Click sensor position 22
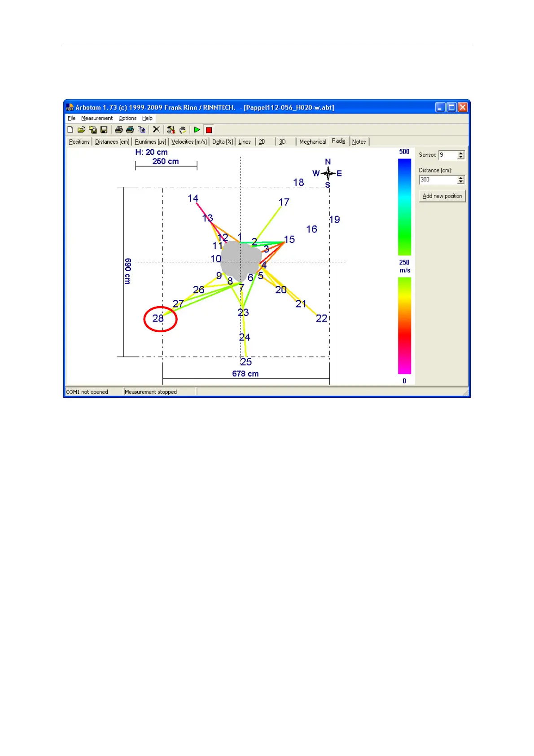The width and height of the screenshot is (534, 756). [x=322, y=318]
